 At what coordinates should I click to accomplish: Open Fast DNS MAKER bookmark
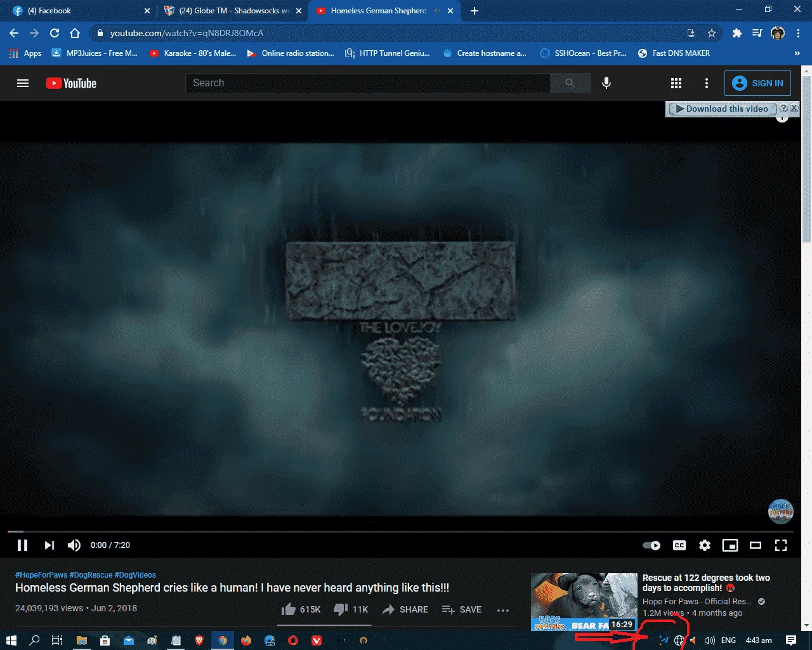coord(674,53)
